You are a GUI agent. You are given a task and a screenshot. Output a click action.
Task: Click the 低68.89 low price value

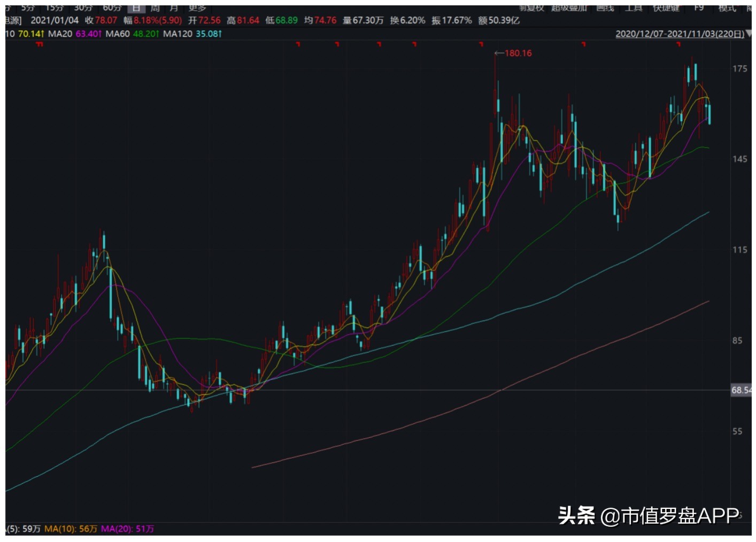(x=282, y=20)
